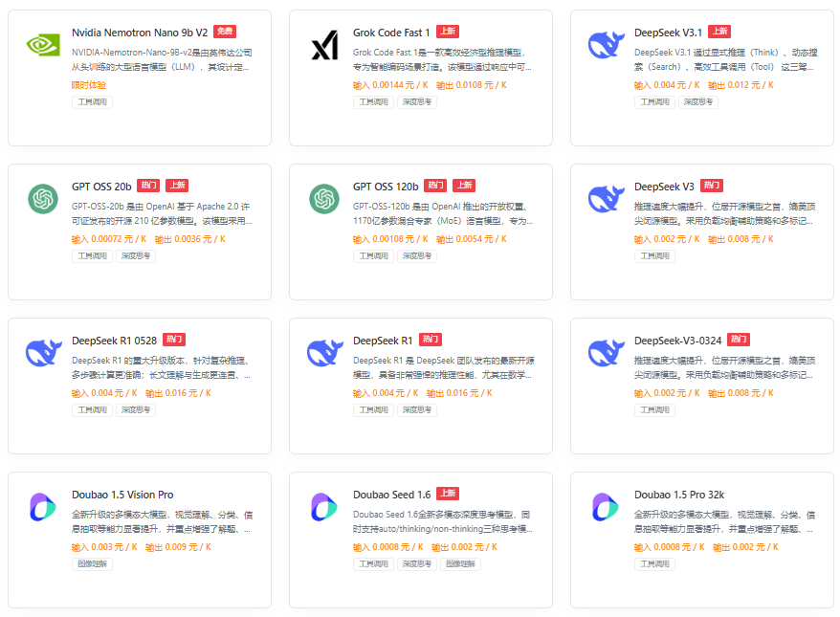
Task: Click the 输出 0.002 元 / K price on Doubao 1.5 Pro 32k
Action: tap(745, 547)
